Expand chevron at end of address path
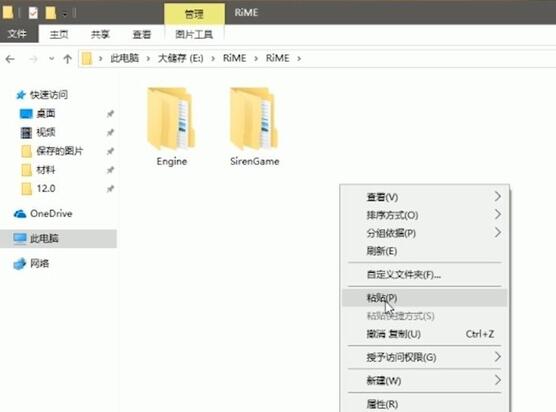The height and width of the screenshot is (412, 556). point(299,59)
